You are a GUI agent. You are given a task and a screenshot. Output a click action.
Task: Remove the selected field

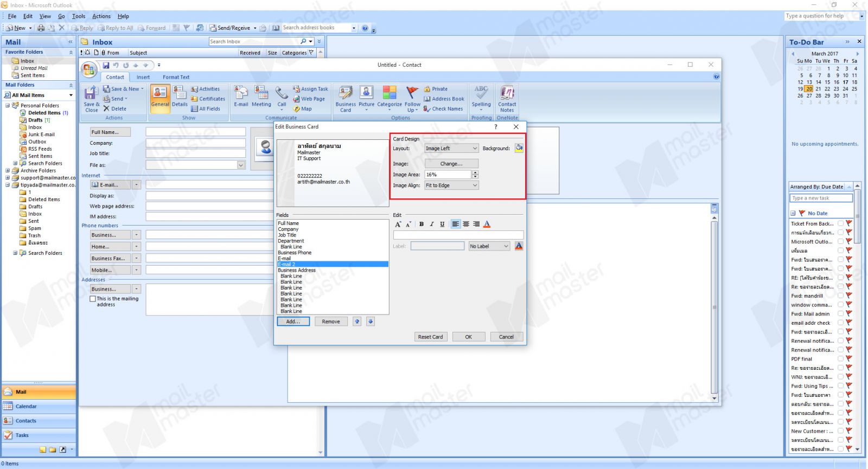coord(331,322)
